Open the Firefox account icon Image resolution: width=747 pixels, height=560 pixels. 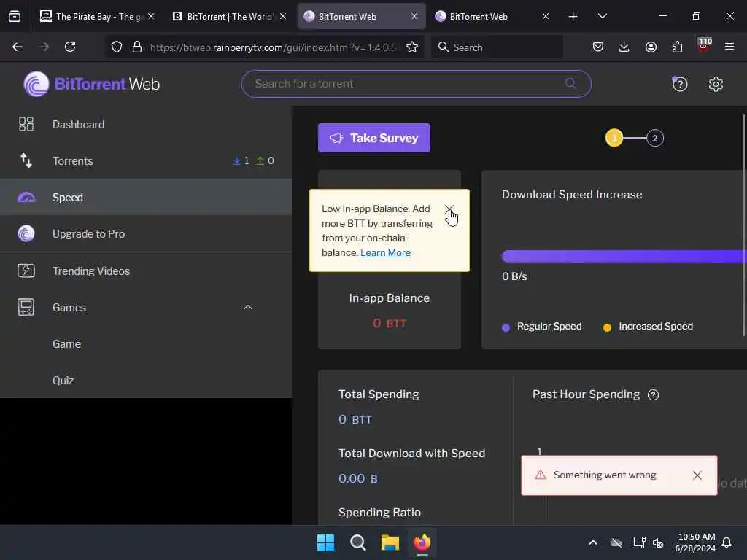point(651,47)
